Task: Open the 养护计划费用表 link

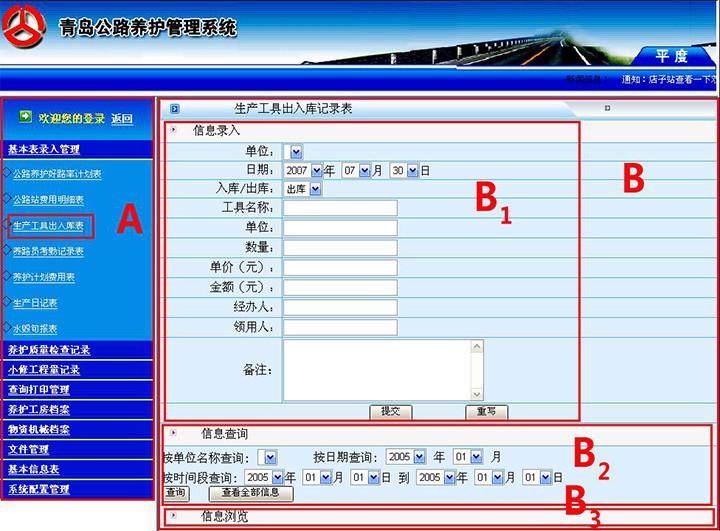Action: click(x=44, y=277)
